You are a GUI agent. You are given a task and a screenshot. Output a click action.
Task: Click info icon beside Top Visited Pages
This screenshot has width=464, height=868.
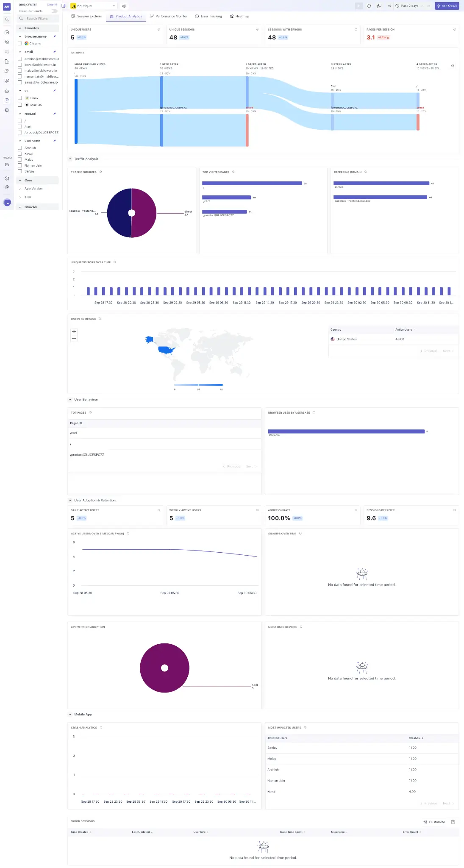pyautogui.click(x=233, y=172)
